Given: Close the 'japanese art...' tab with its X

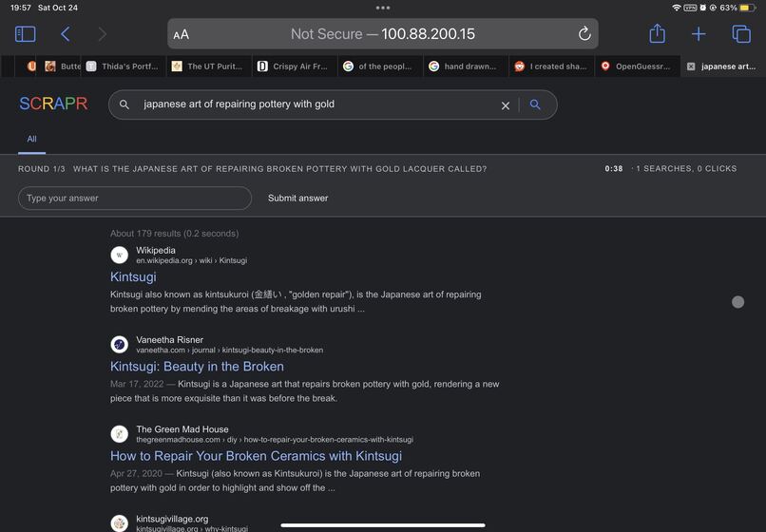Looking at the screenshot, I should [x=691, y=66].
